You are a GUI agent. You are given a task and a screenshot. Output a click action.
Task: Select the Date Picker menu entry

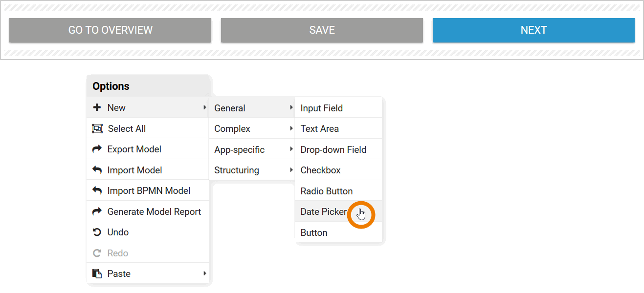pyautogui.click(x=323, y=211)
